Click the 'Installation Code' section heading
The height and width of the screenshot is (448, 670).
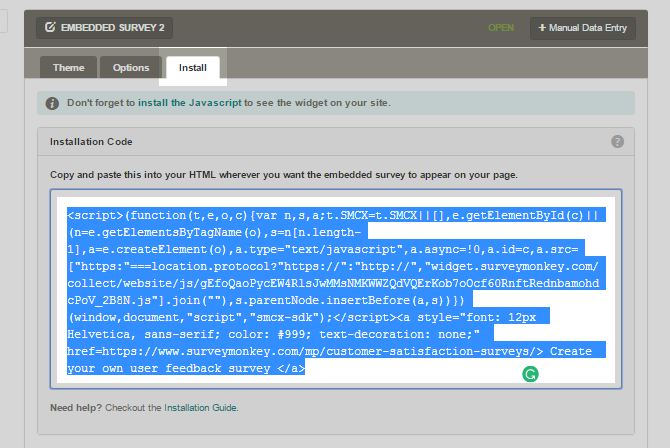tap(91, 141)
